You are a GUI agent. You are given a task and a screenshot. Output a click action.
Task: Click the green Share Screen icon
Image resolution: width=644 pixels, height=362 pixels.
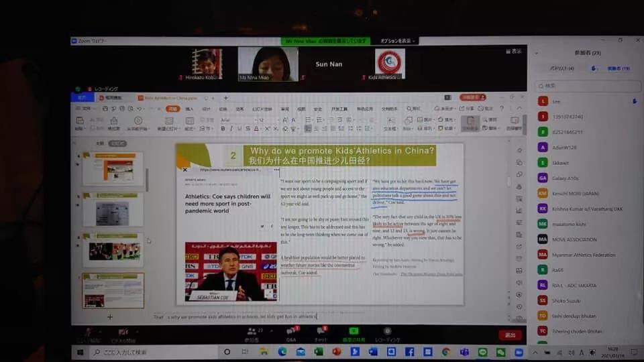click(x=354, y=333)
